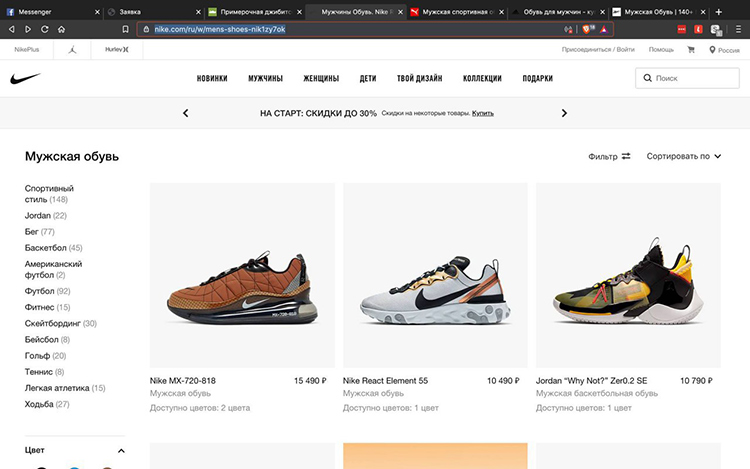The image size is (750, 469).
Task: Filter by Фитнес category
Action: tap(47, 307)
